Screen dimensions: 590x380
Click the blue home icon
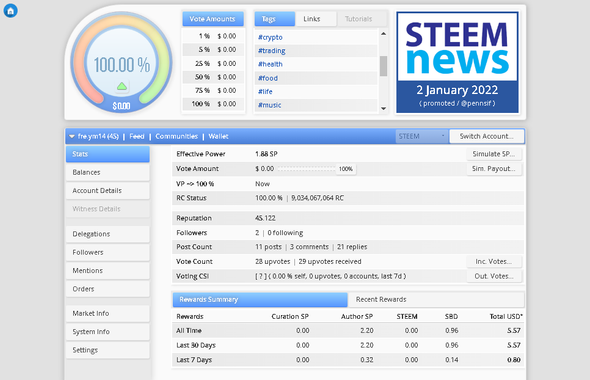(11, 11)
